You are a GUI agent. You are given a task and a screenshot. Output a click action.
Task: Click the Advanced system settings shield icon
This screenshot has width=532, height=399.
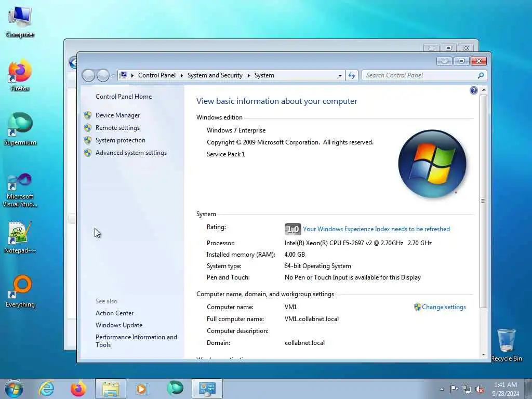click(88, 153)
